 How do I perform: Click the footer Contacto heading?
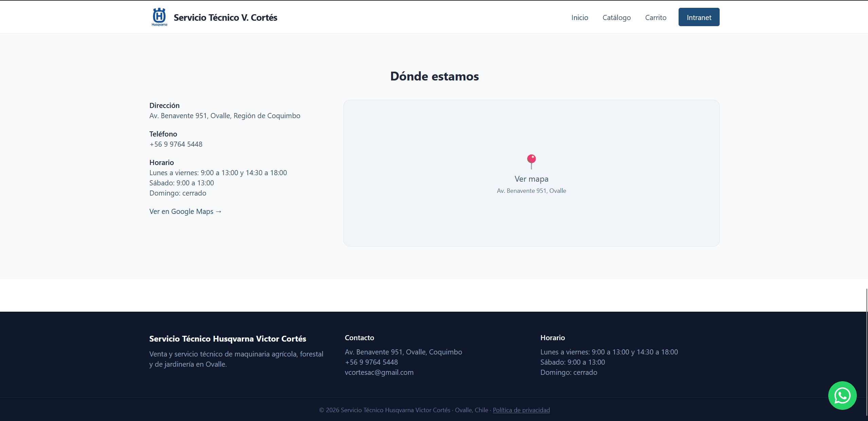(x=359, y=338)
